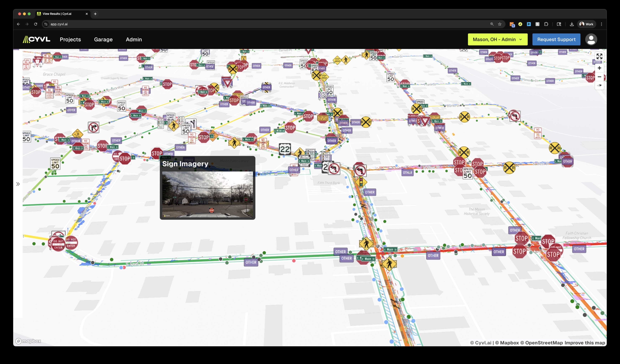
Task: Select the No Right Turn sign marker
Action: [x=94, y=127]
